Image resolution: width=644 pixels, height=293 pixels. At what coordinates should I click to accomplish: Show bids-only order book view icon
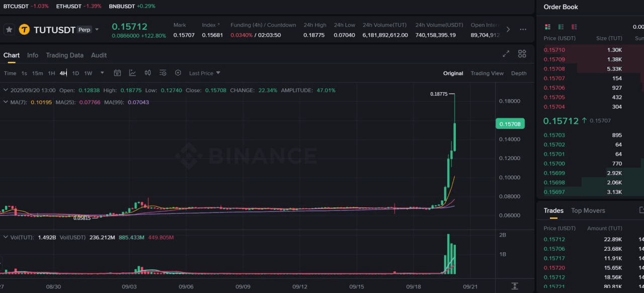point(561,27)
